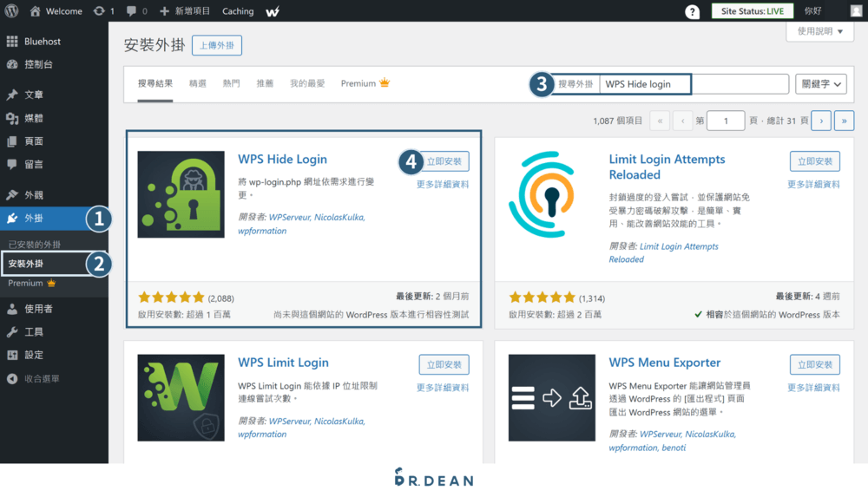The image size is (868, 497).
Task: Open the 已安裝的外掛 submenu item
Action: click(x=35, y=244)
